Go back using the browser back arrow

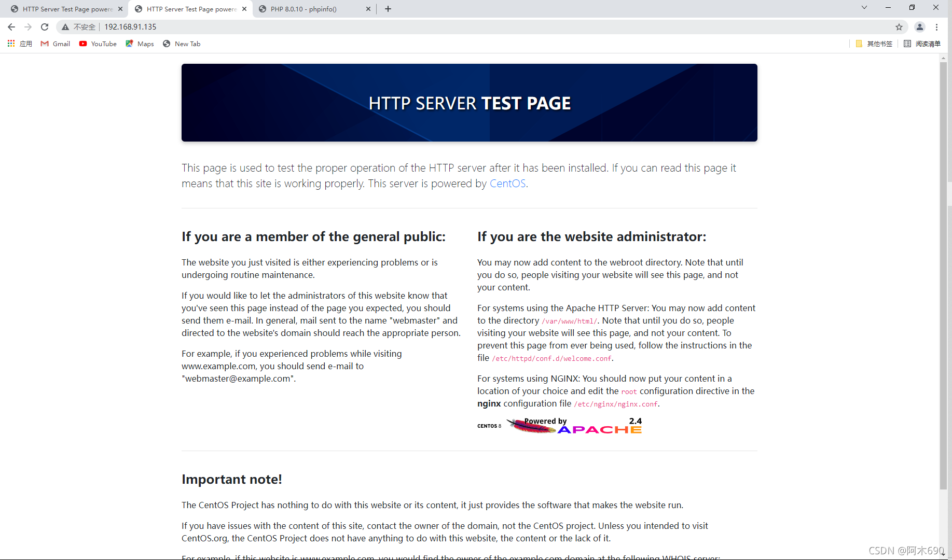pyautogui.click(x=11, y=27)
